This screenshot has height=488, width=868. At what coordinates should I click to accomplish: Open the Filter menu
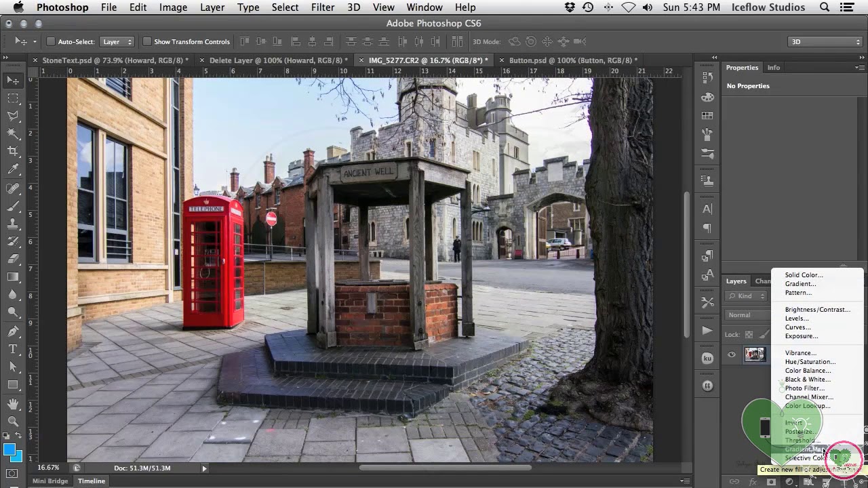(x=323, y=7)
